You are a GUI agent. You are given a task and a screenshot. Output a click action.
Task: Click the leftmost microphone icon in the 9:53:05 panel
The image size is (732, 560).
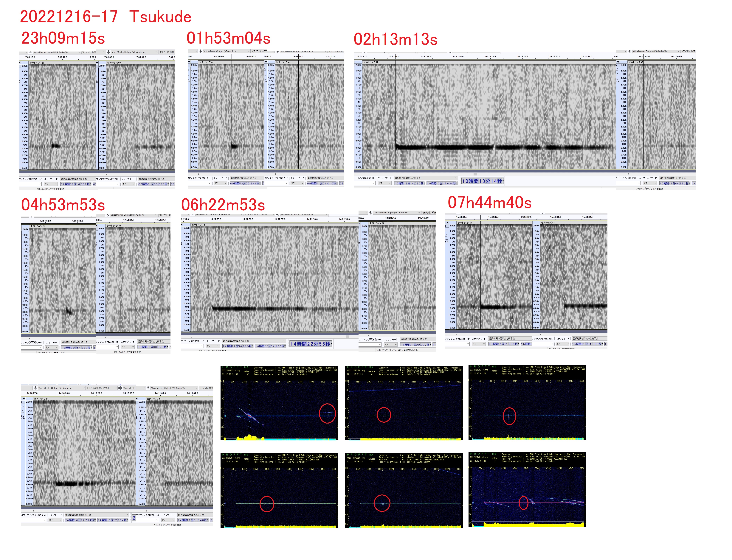200,51
